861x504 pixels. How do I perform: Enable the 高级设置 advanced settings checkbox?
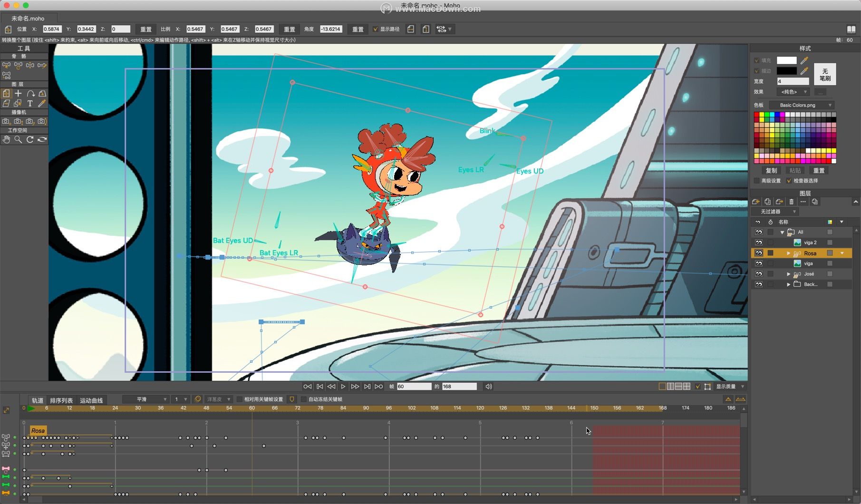click(756, 181)
